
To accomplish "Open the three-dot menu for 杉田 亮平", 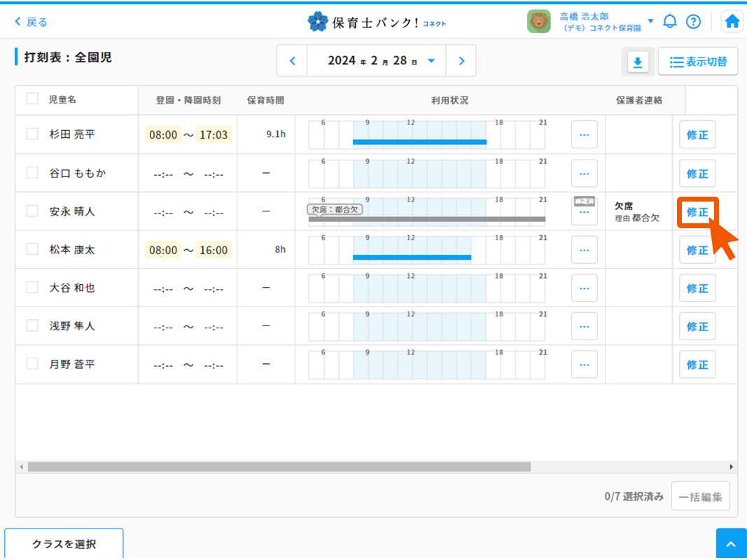I will tap(584, 134).
